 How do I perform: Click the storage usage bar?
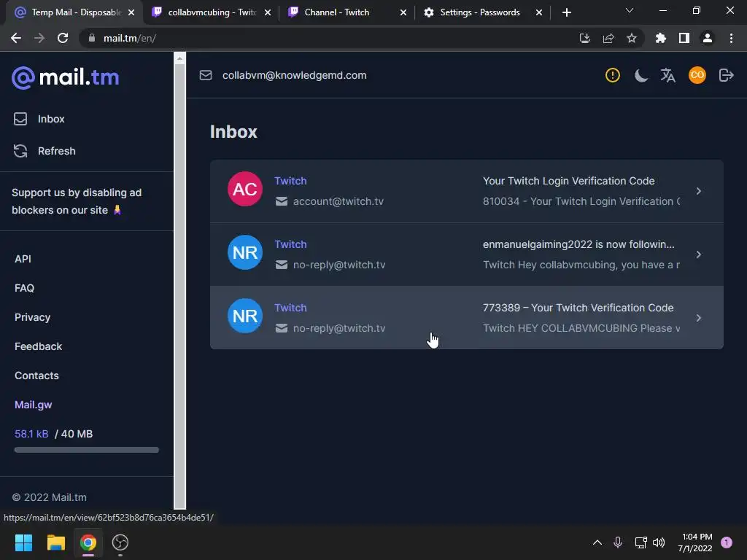(87, 450)
